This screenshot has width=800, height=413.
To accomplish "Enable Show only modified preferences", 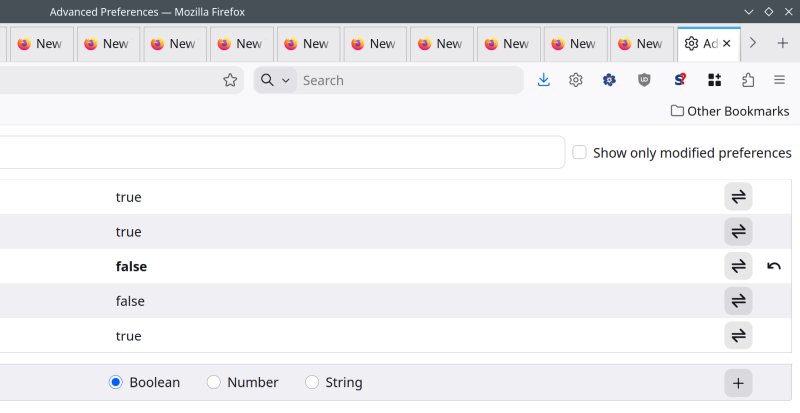I will click(x=579, y=152).
